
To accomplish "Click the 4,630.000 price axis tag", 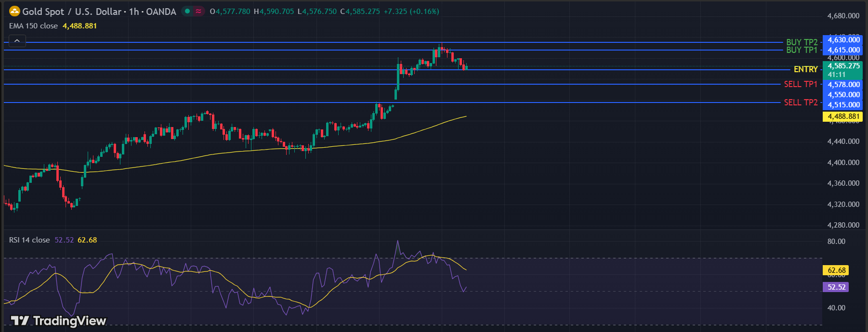I will coord(843,40).
